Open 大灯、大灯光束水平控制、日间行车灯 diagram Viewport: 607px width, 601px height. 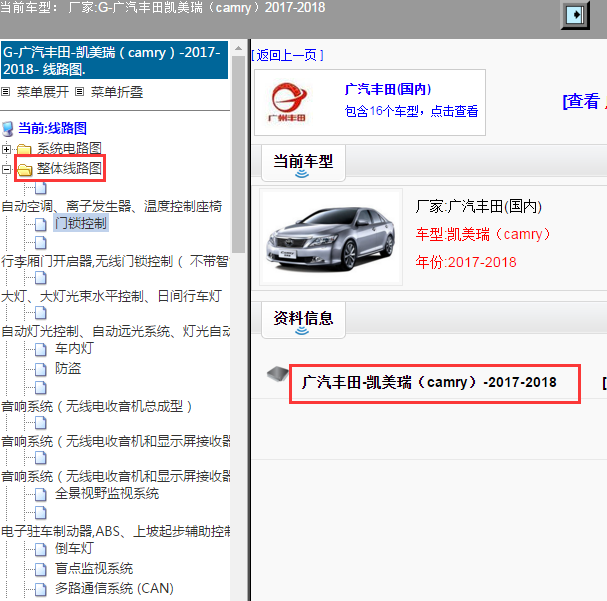coord(111,296)
